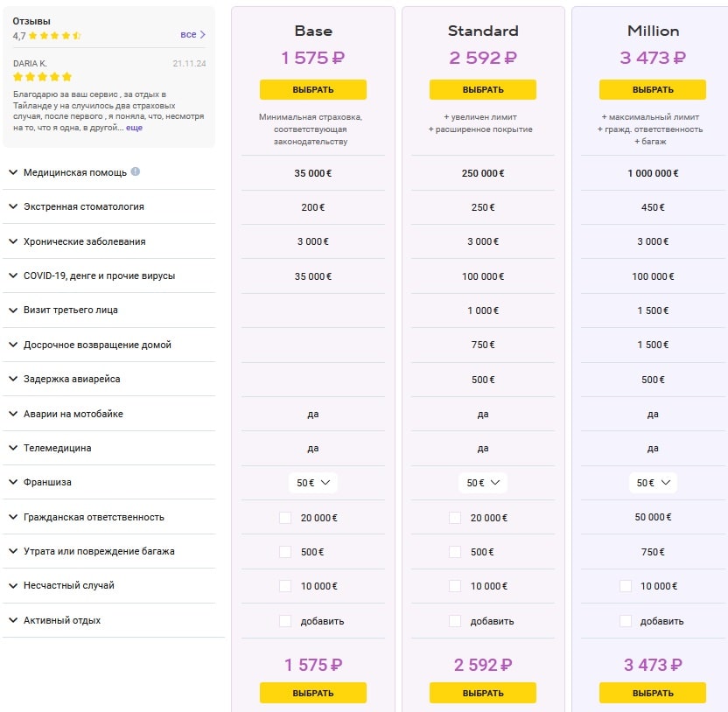Tick Million accident 10 000€ checkbox
This screenshot has width=728, height=712.
(626, 586)
